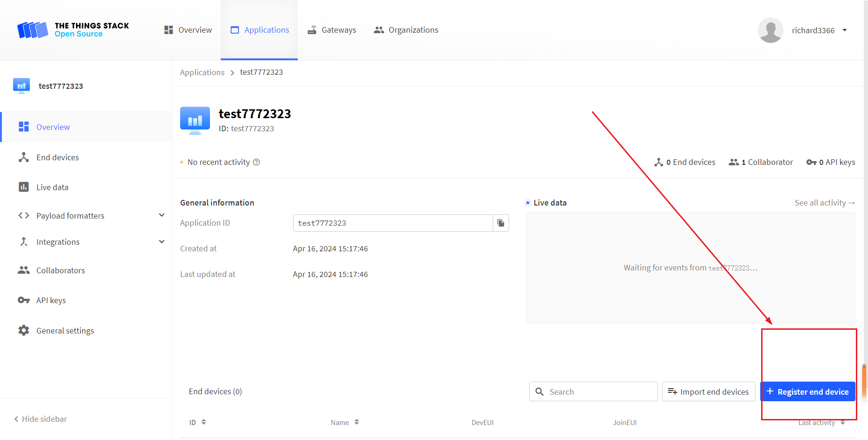Open General settings via gear icon
Screen dimensions: 868x440
[23, 331]
